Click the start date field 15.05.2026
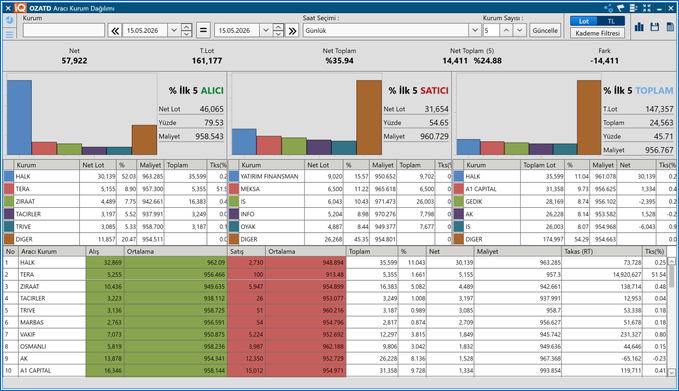 (x=146, y=30)
